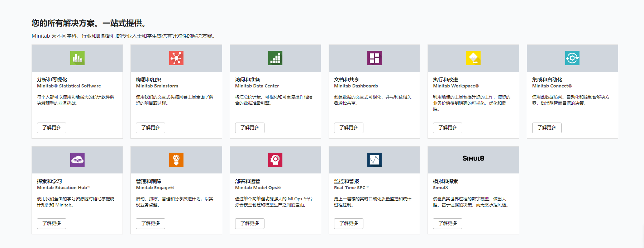Click the heading 分析和可视化

pos(52,80)
